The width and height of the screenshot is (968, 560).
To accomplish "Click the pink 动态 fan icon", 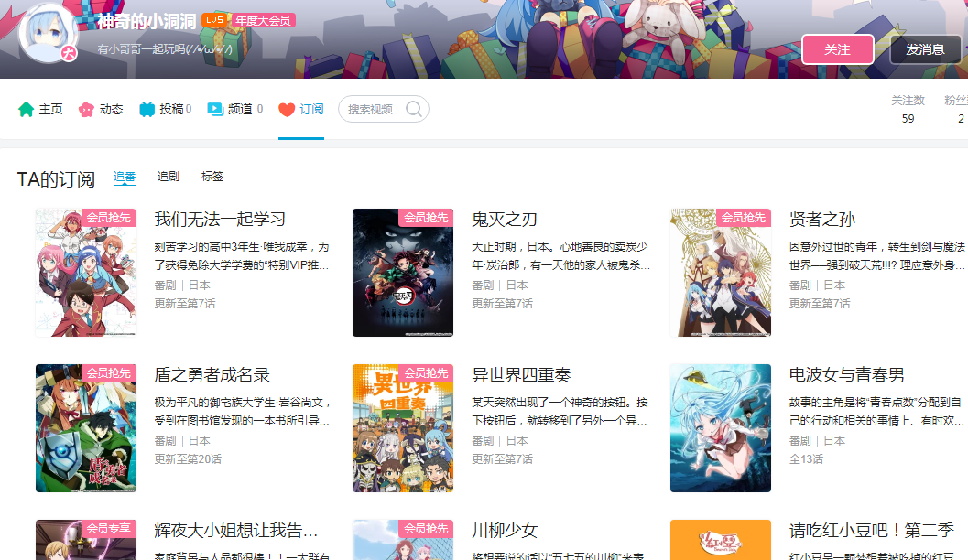I will click(x=86, y=109).
